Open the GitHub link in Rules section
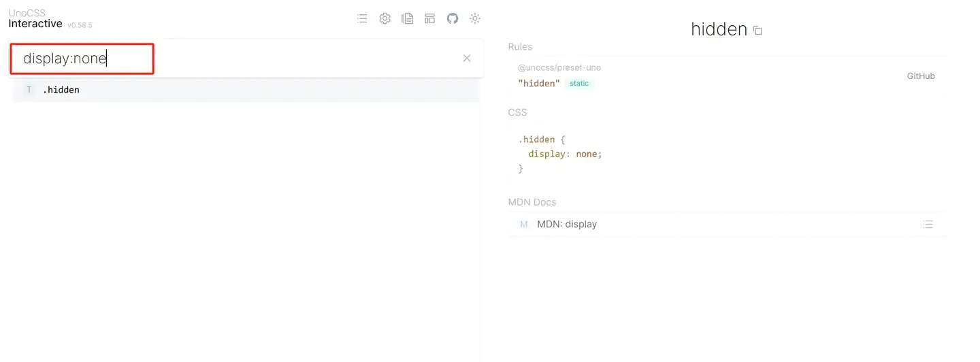Screen dimensions: 980x362 point(920,76)
